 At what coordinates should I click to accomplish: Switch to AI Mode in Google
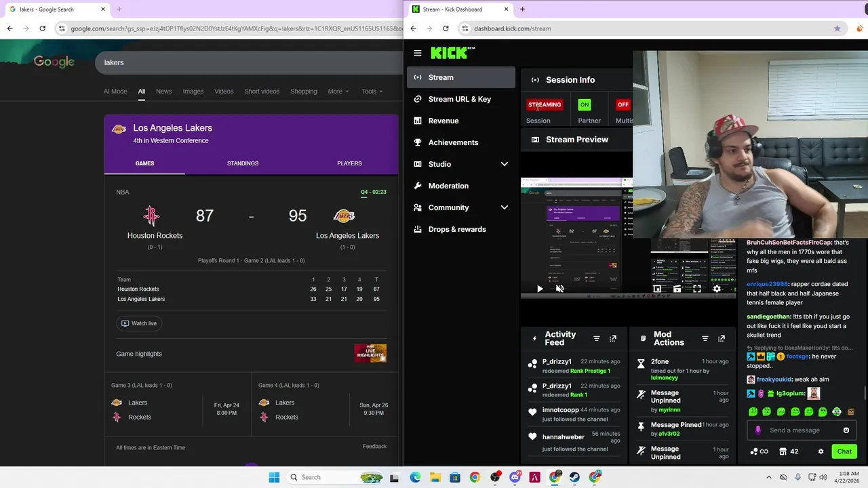point(115,91)
